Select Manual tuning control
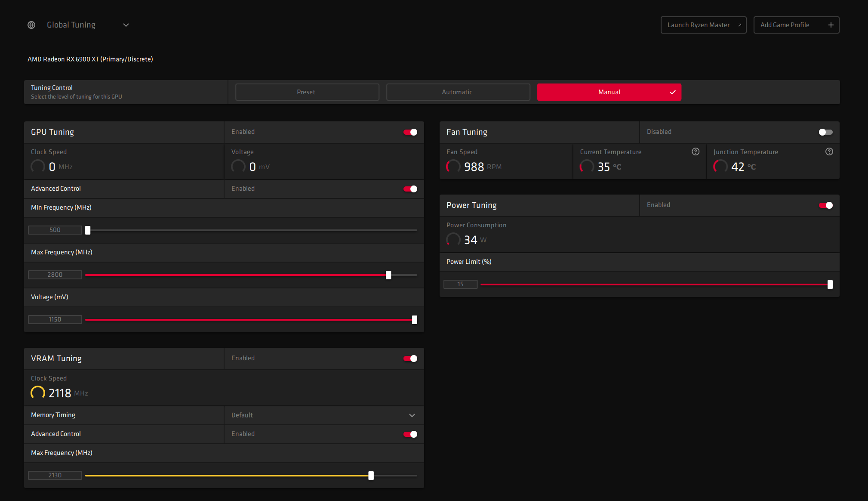868x501 pixels. pos(609,92)
